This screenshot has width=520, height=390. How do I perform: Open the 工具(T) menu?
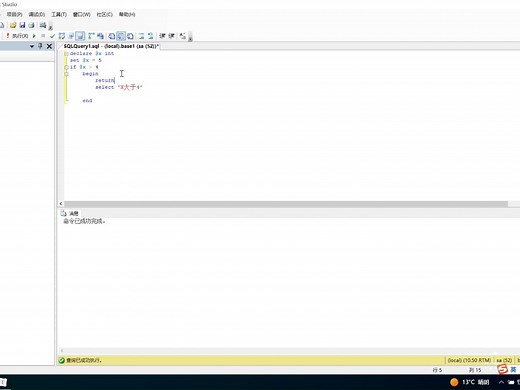pyautogui.click(x=59, y=14)
